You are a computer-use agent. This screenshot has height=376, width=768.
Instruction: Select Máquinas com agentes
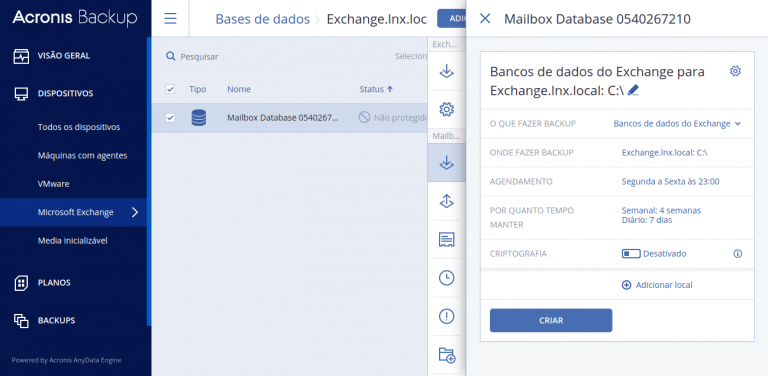pyautogui.click(x=82, y=156)
